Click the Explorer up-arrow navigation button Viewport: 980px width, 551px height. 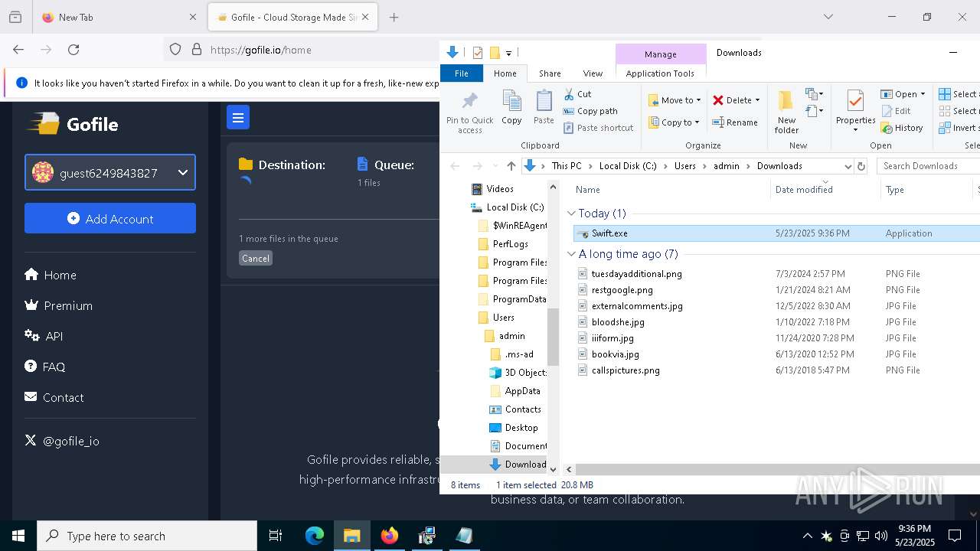511,166
